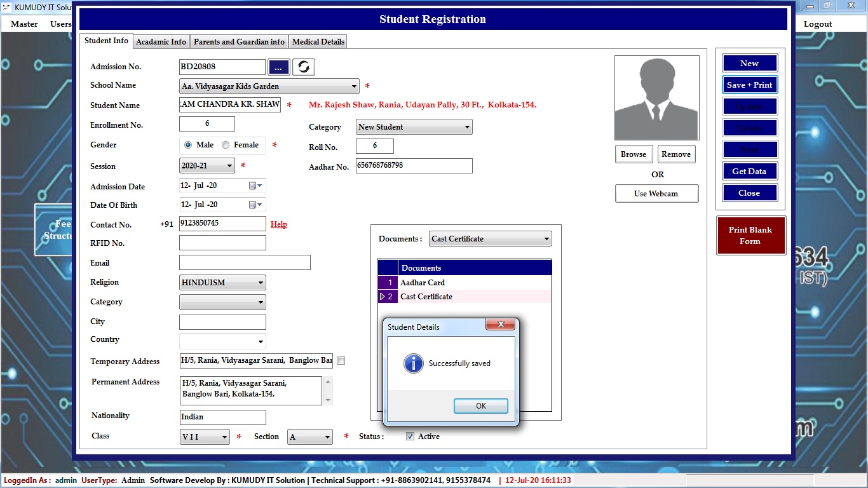The height and width of the screenshot is (488, 868).
Task: Open Parents and Guardian info tab
Action: pos(239,42)
